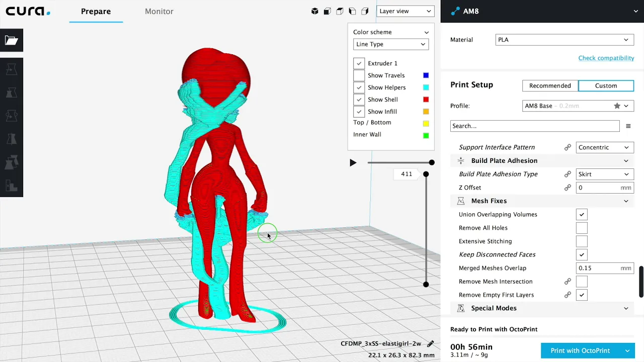This screenshot has height=362, width=644.
Task: Switch camera to front view cube icon
Action: click(328, 11)
